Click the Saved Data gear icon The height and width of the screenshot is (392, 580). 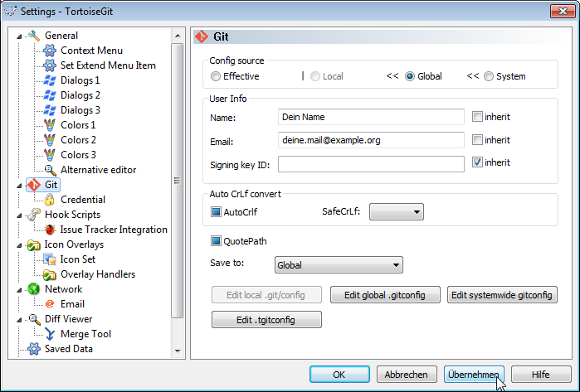pos(34,349)
